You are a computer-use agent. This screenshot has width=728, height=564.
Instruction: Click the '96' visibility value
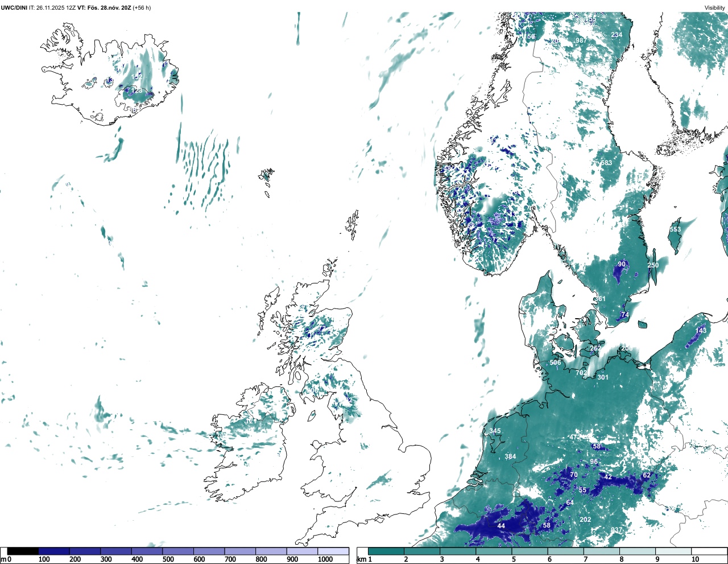594,462
